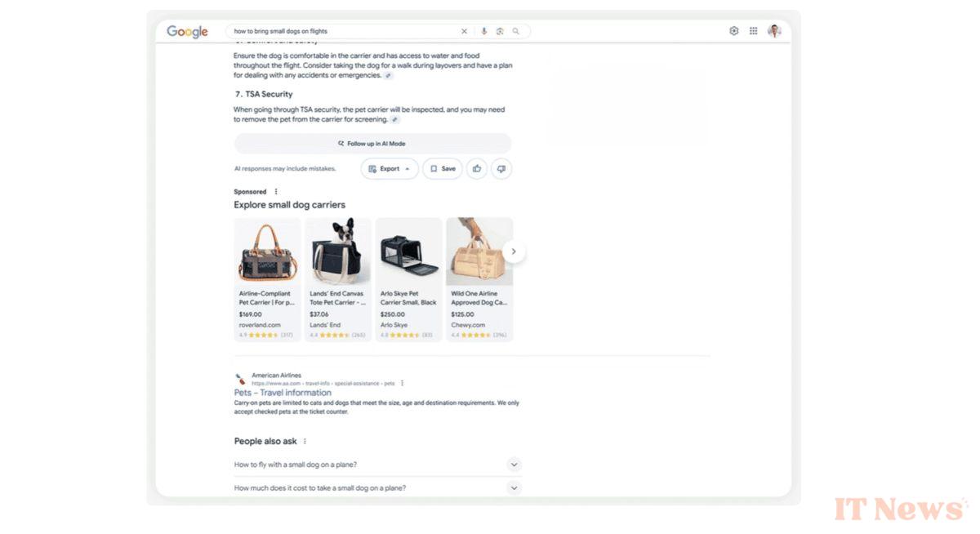Click the magnifier search icon
This screenshot has width=980, height=534.
pyautogui.click(x=515, y=31)
